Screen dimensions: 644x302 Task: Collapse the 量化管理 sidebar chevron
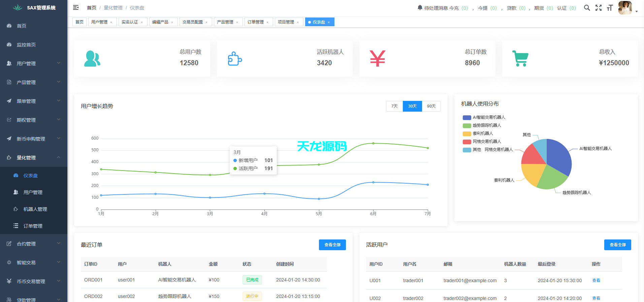(59, 157)
